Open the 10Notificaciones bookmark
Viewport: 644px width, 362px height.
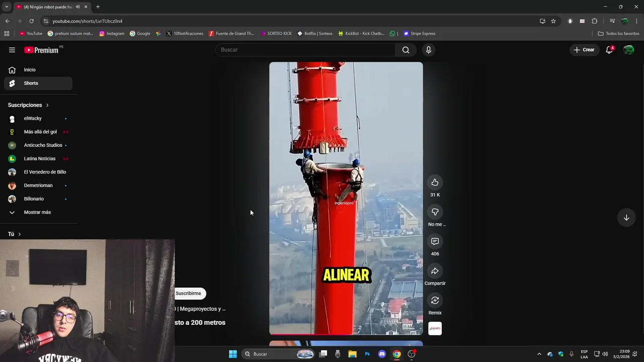click(x=185, y=34)
